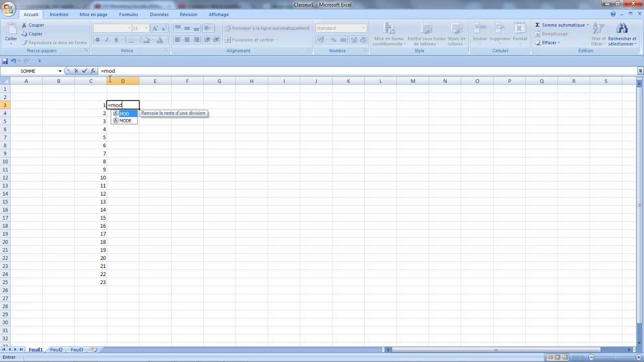Toggle underline S formatting
This screenshot has height=362, width=644.
click(116, 40)
